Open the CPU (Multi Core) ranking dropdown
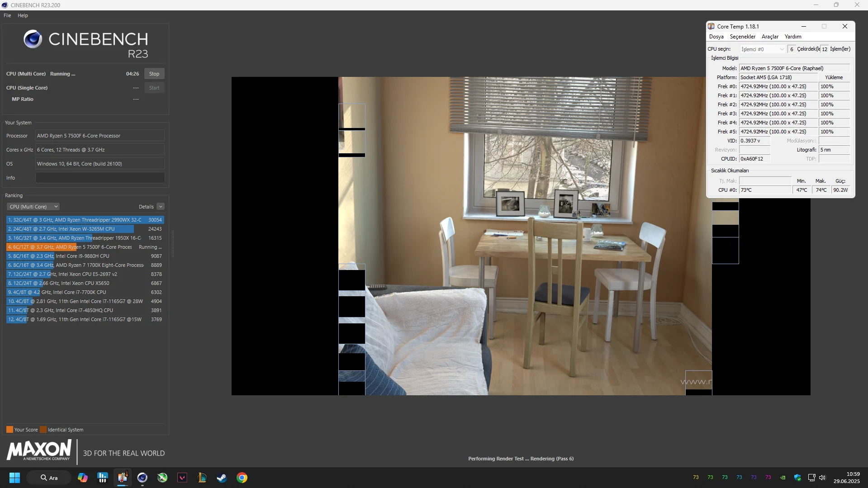 pos(33,207)
